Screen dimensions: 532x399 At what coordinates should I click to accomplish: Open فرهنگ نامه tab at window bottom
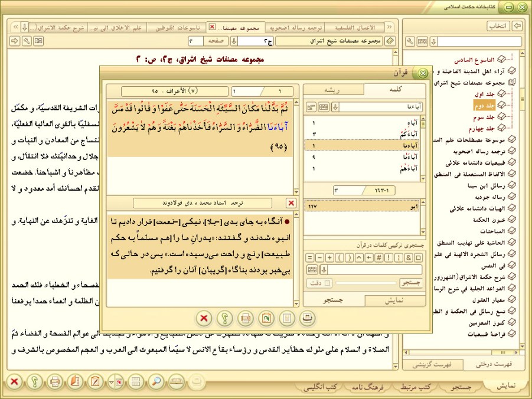point(367,387)
